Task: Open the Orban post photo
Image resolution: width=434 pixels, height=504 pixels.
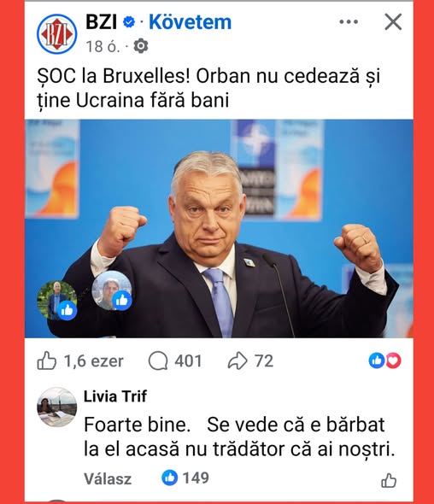Action: coord(219,229)
